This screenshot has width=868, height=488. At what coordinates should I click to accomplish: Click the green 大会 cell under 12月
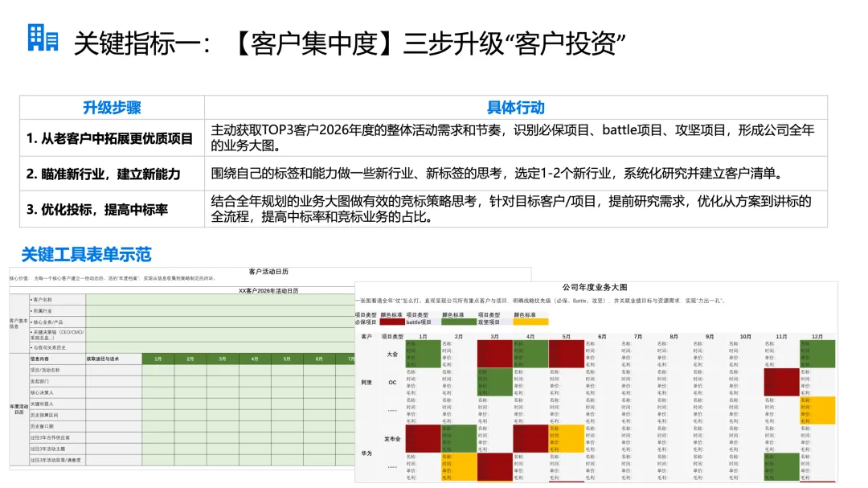coord(817,354)
